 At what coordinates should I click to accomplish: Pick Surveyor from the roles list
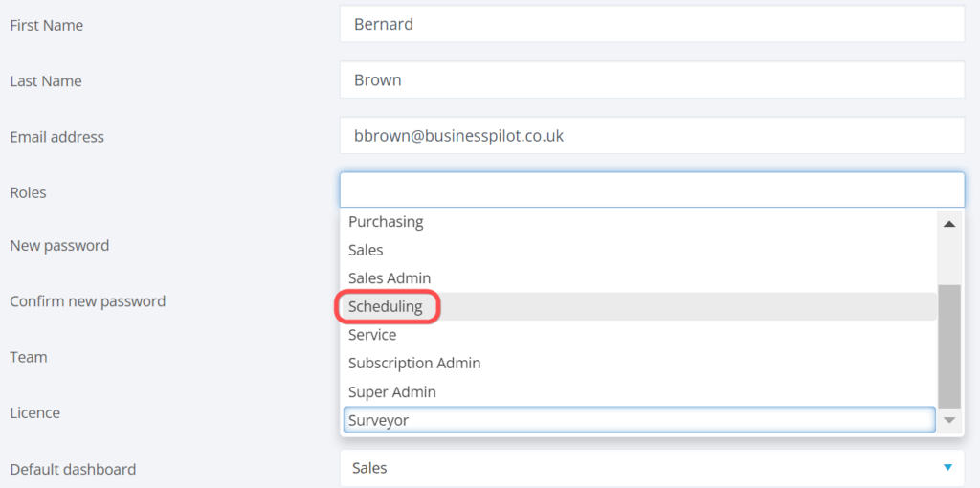click(379, 420)
